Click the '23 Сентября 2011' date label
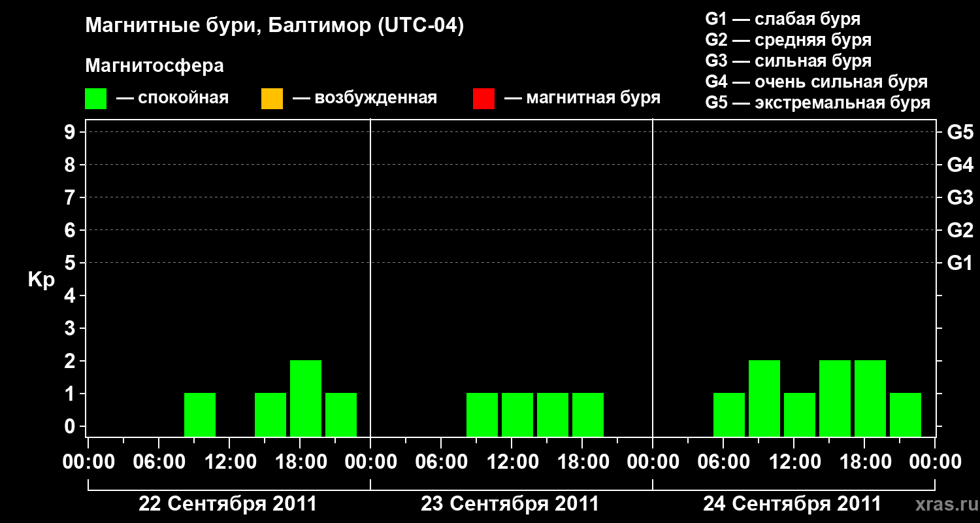Image resolution: width=980 pixels, height=523 pixels. tap(510, 504)
